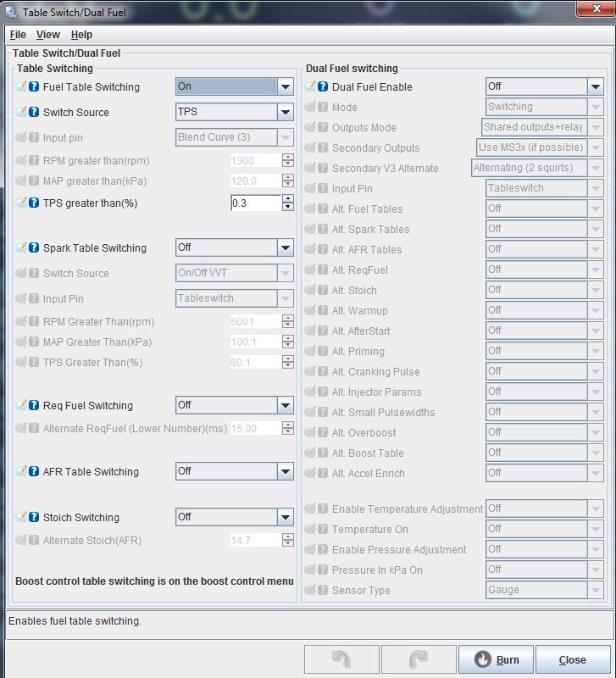The image size is (616, 678).
Task: Open the Dual Fuel Enable dropdown
Action: pos(545,86)
